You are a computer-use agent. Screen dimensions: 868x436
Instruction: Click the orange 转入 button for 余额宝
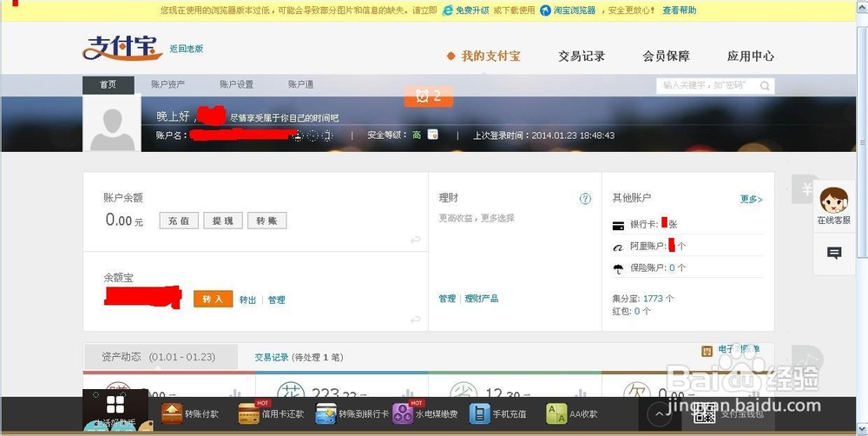(x=214, y=299)
